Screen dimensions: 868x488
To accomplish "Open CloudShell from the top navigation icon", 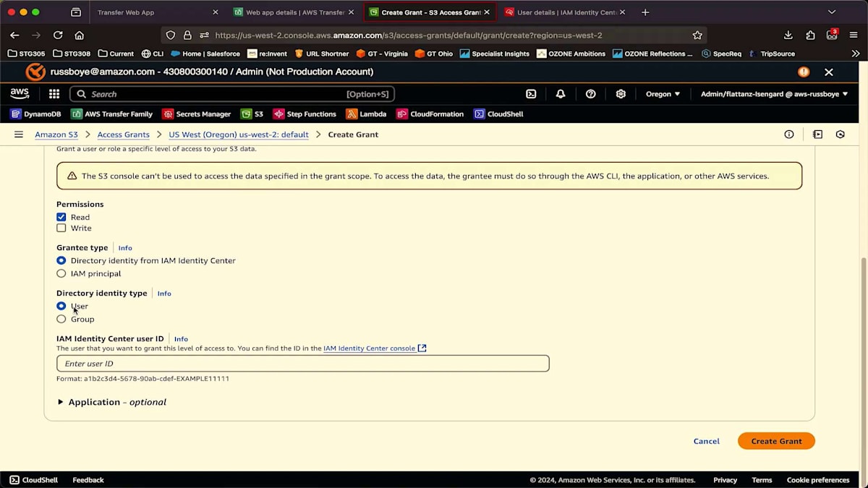I will coord(531,94).
